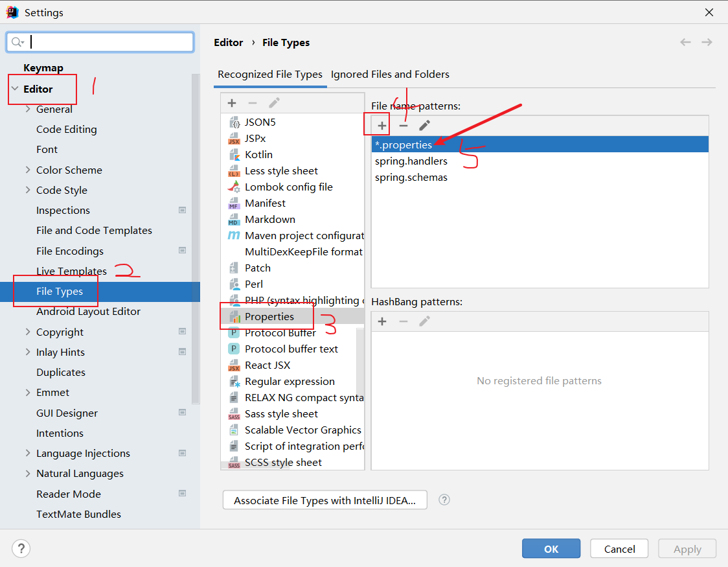
Task: Go forward with the right arrow
Action: [707, 42]
